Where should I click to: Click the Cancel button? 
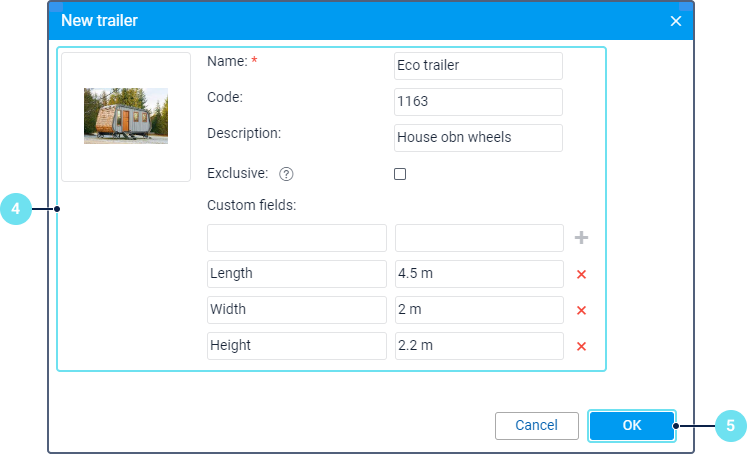tap(536, 426)
